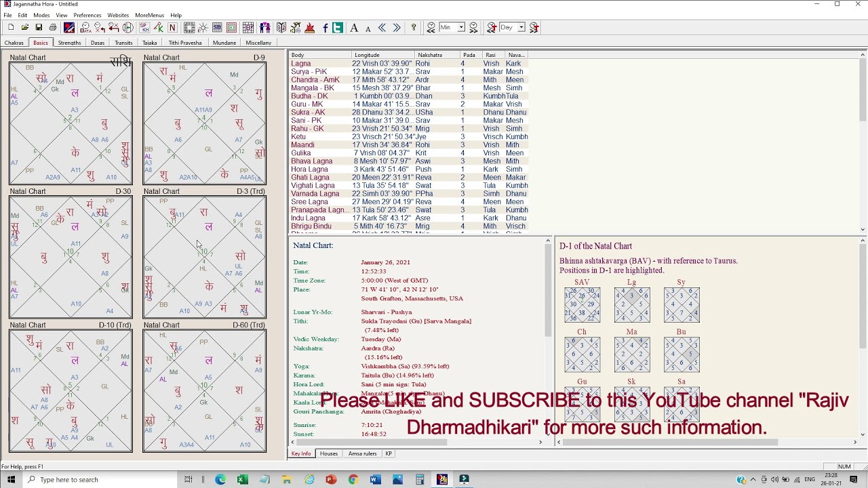The image size is (868, 488).
Task: Open the Modes menu
Action: (41, 15)
